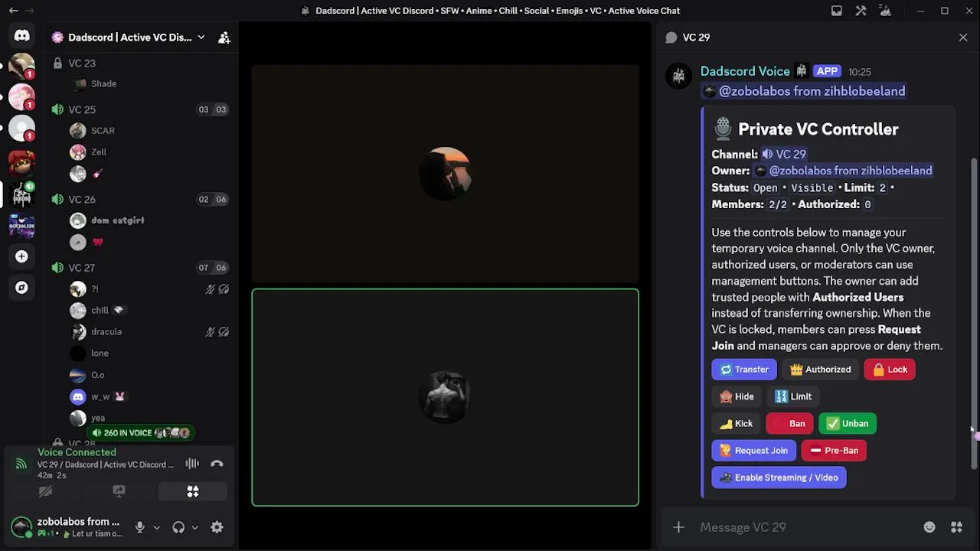The image size is (980, 551).
Task: Click the green Unban button
Action: 848,424
